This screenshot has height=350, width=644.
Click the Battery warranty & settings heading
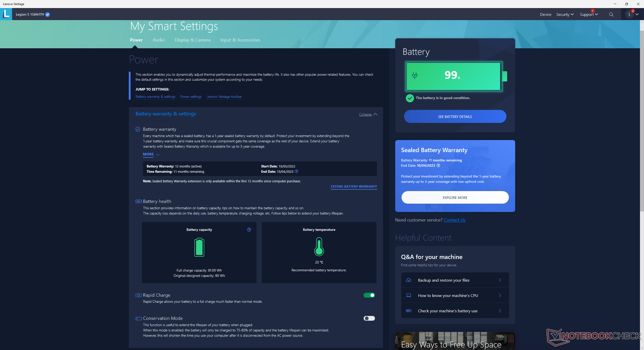pos(166,114)
